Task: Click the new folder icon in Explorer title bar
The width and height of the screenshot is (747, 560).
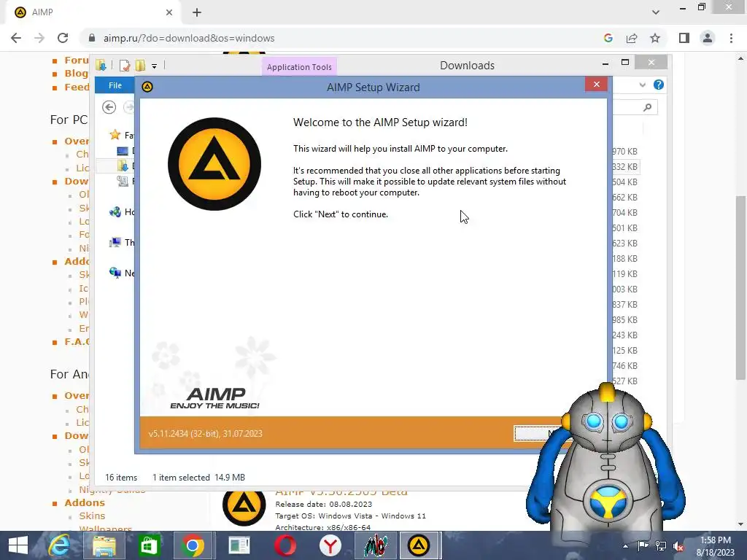Action: pyautogui.click(x=140, y=66)
